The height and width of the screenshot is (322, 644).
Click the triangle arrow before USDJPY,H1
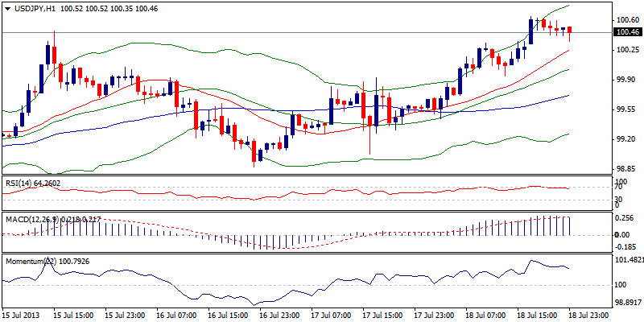7,8
